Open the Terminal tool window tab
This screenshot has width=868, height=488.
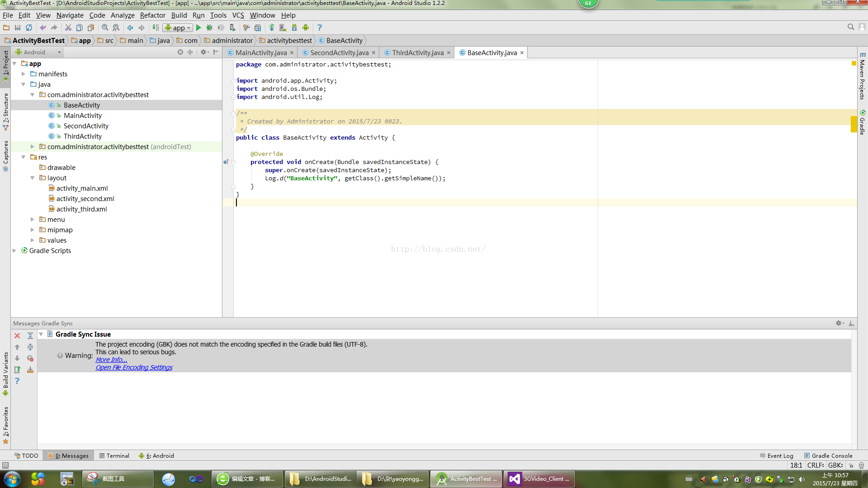click(114, 455)
